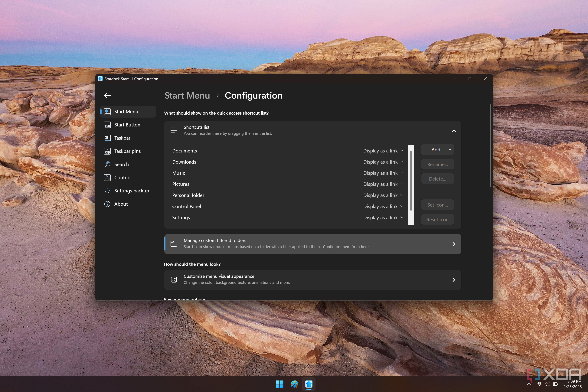Click the Taskbar pins sidebar icon

pos(107,151)
